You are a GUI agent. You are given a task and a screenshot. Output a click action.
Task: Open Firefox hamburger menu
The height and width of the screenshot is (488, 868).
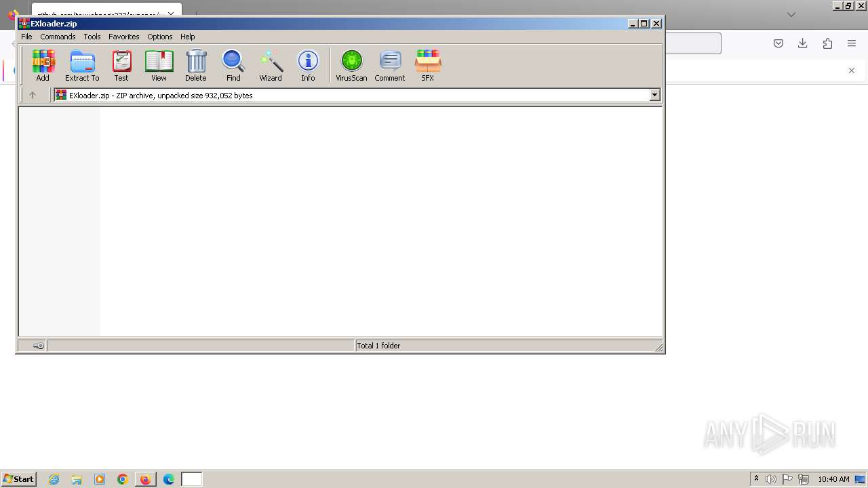pos(852,43)
